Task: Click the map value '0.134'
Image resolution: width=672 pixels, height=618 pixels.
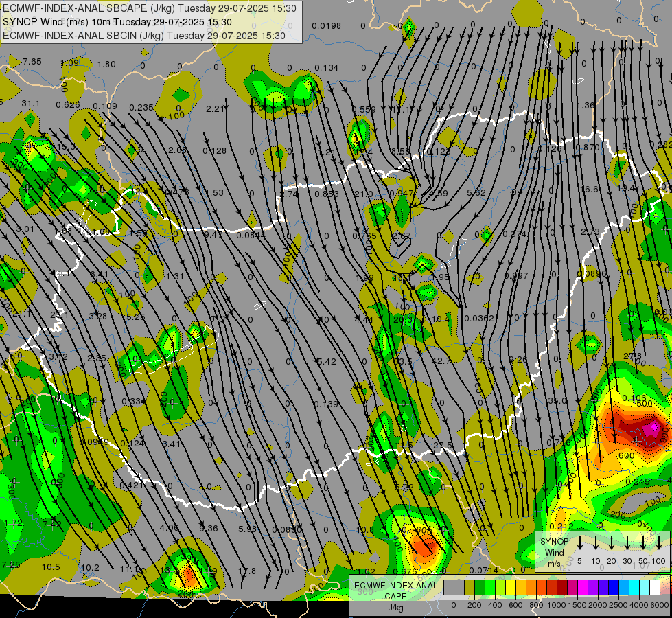Action: point(327,68)
